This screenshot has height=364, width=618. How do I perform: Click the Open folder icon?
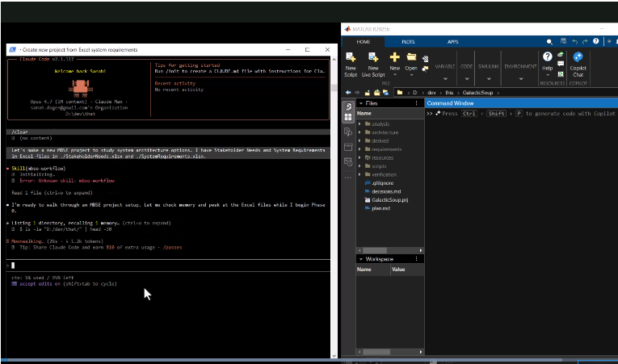point(411,57)
